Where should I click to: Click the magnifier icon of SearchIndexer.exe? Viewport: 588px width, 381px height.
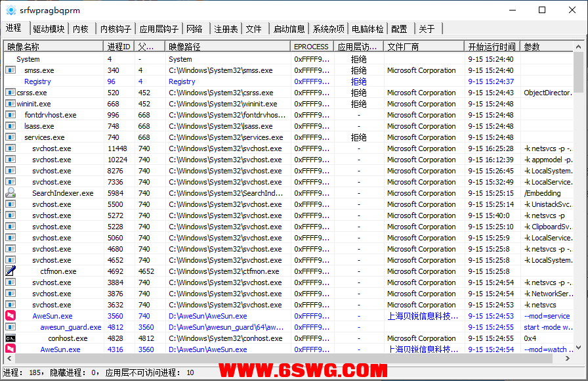point(10,192)
